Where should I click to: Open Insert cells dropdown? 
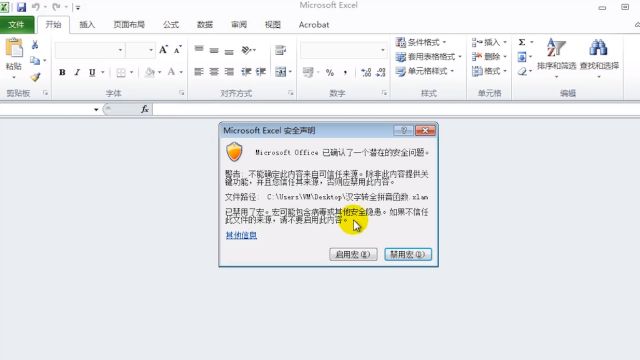(489, 42)
